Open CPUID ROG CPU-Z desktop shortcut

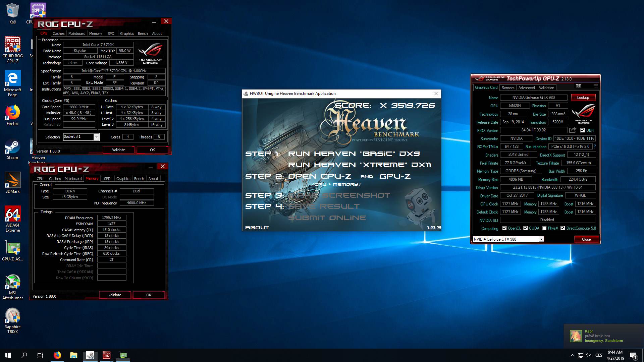point(12,50)
